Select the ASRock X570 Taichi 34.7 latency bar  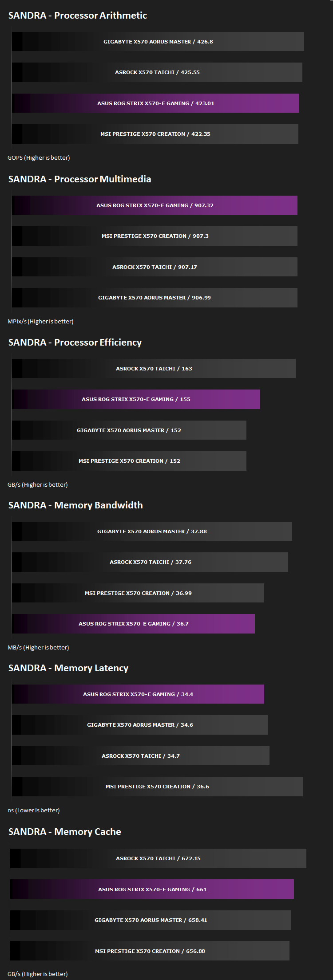(141, 756)
